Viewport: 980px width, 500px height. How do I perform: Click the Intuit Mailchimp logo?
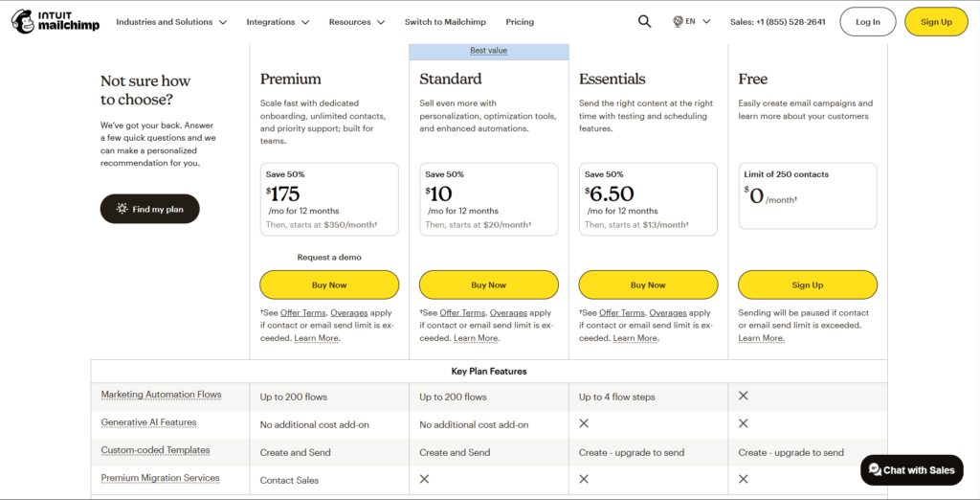pos(42,22)
